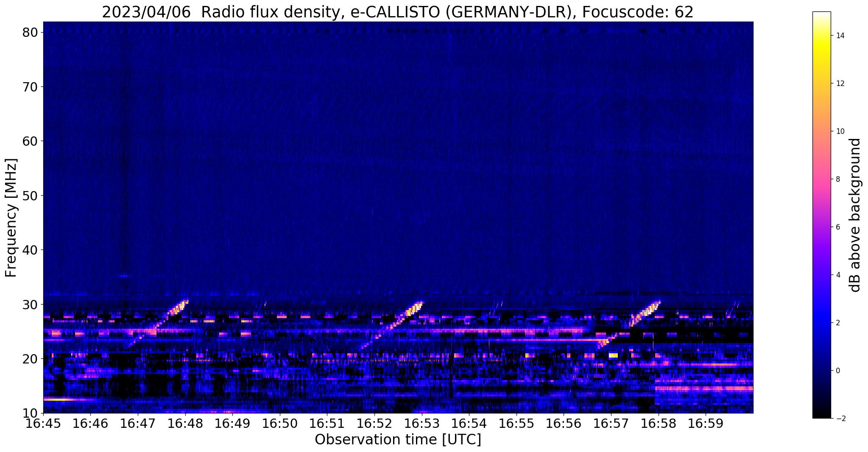Click colorbar tick label 4
The height and width of the screenshot is (452, 868).
click(x=837, y=275)
